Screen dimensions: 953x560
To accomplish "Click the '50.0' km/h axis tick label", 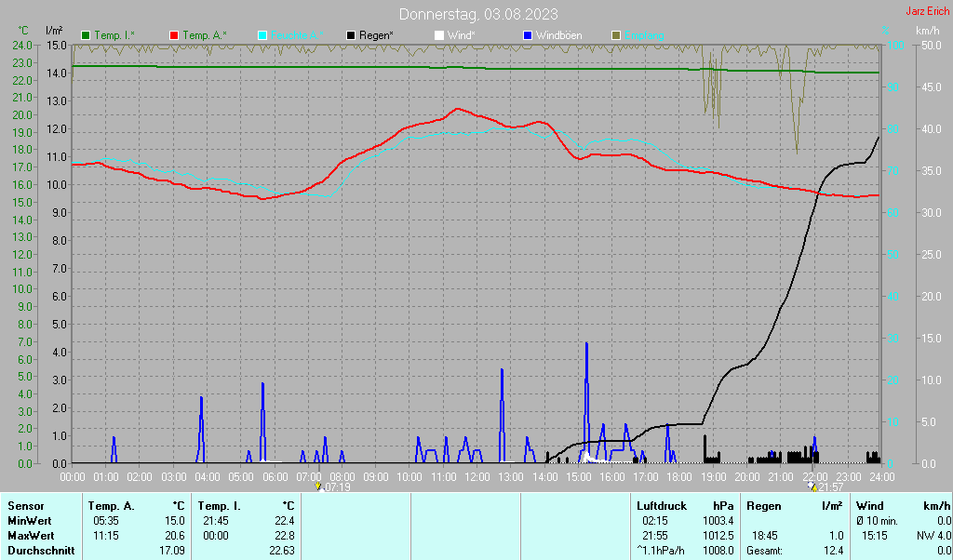I will (x=931, y=45).
